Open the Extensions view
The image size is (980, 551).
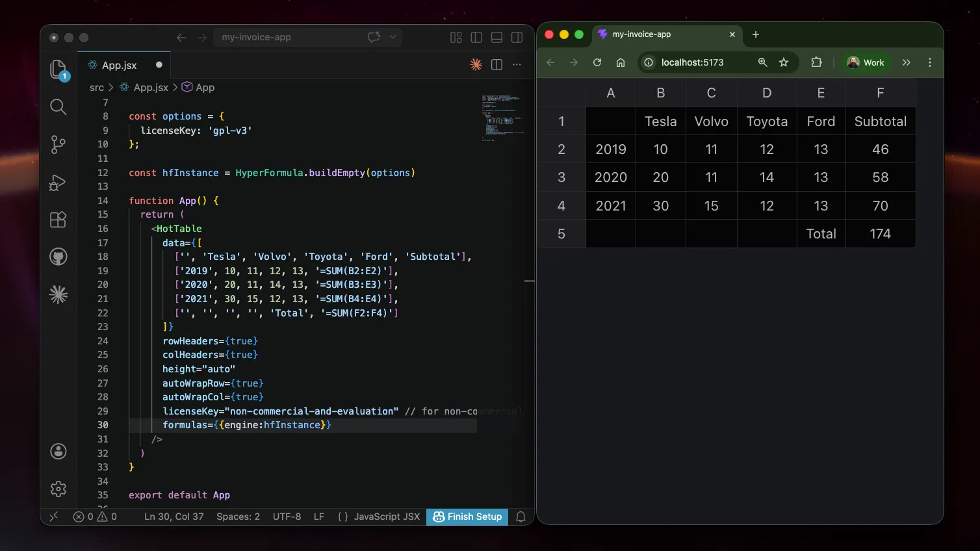click(58, 220)
